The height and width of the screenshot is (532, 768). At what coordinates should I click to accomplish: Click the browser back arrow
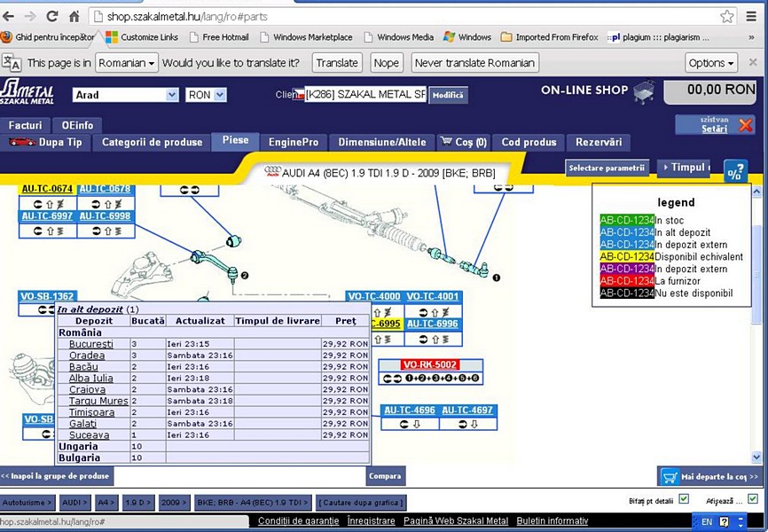tap(8, 17)
